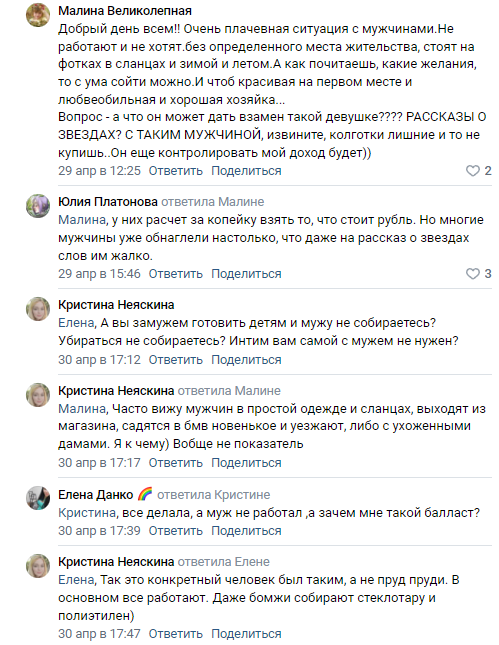Open Юлия Платонова's profile name link
The width and height of the screenshot is (499, 645).
point(108,202)
